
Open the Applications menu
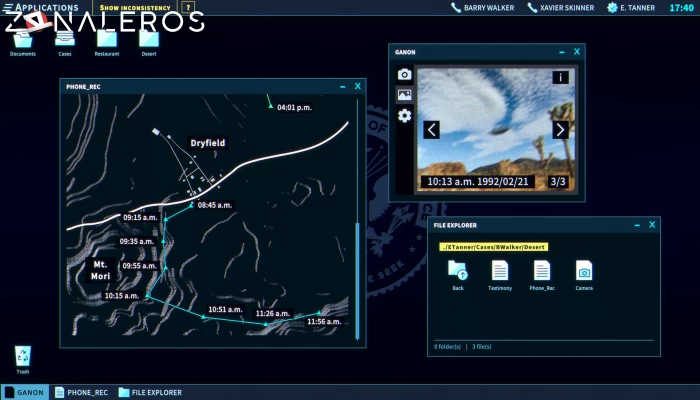[x=41, y=8]
